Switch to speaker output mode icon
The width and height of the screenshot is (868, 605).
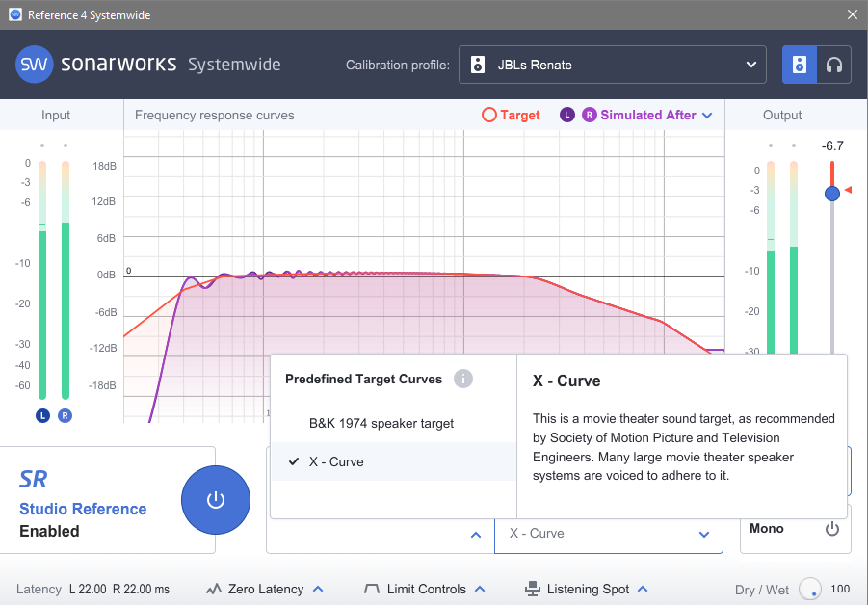[799, 66]
